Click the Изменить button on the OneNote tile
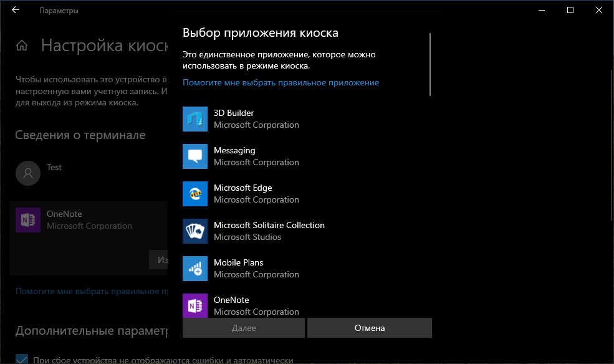The height and width of the screenshot is (364, 614). click(160, 259)
